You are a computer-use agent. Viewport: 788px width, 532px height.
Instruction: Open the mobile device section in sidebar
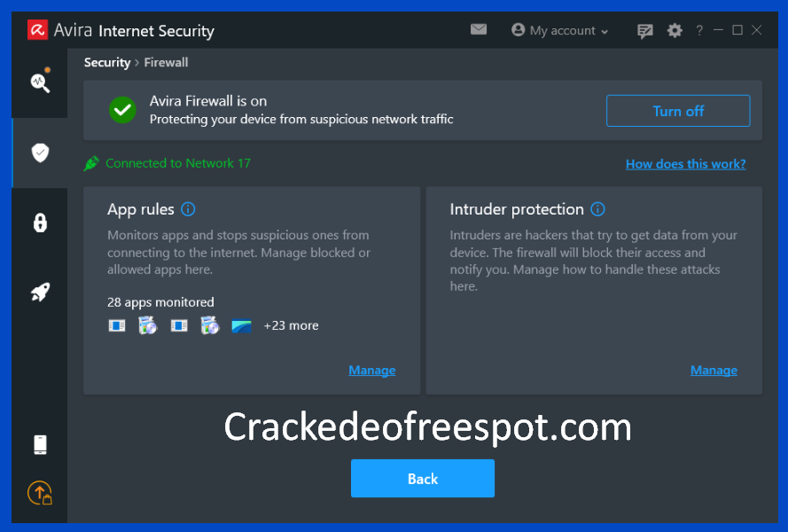click(40, 444)
